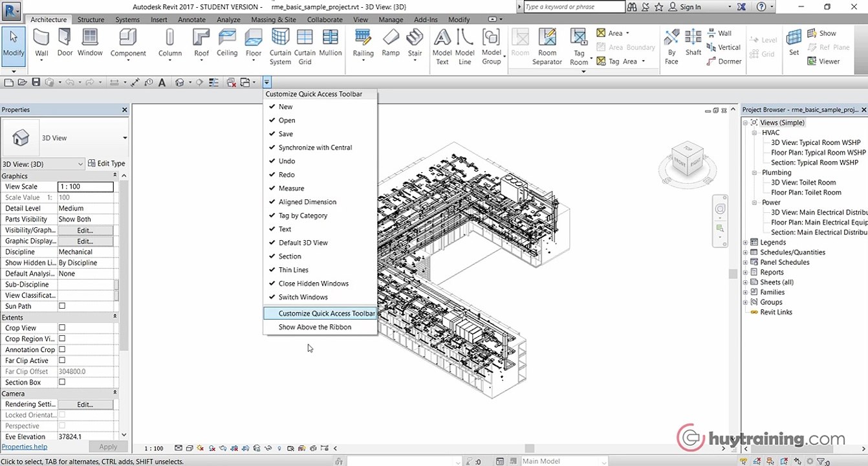Image resolution: width=868 pixels, height=466 pixels.
Task: Sign In to Autodesk account
Action: click(690, 7)
